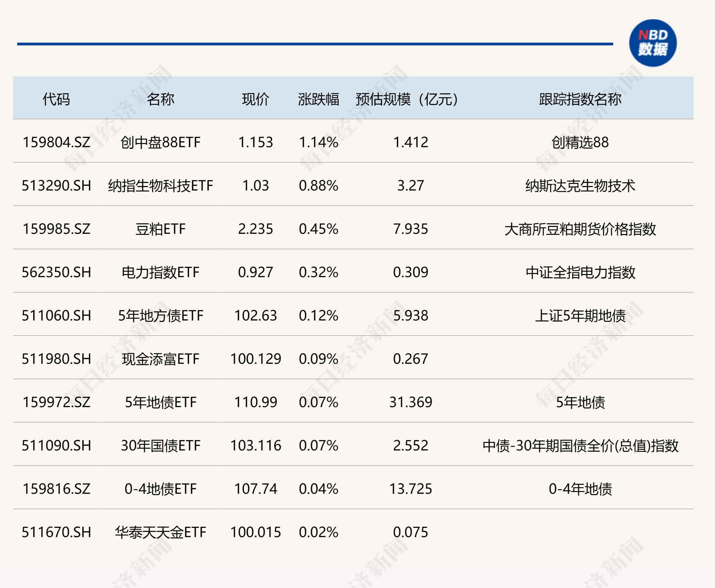Click the price 100.015
The height and width of the screenshot is (588, 715).
[x=255, y=532]
